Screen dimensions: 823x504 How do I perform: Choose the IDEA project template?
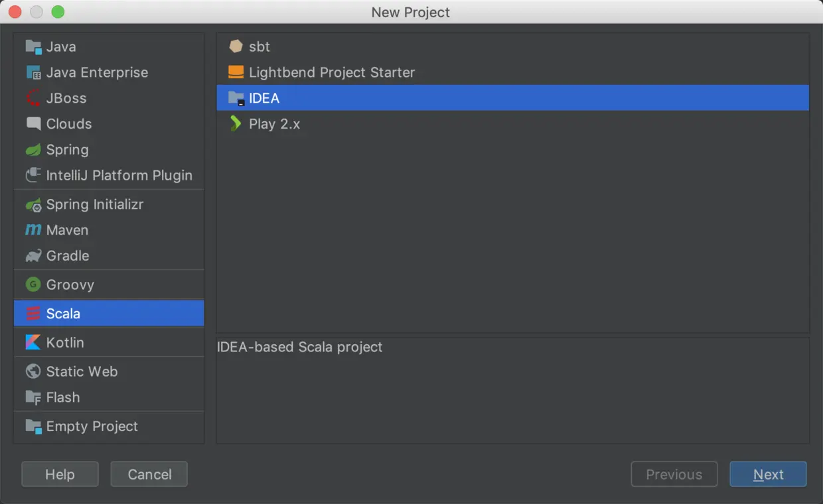(x=264, y=98)
